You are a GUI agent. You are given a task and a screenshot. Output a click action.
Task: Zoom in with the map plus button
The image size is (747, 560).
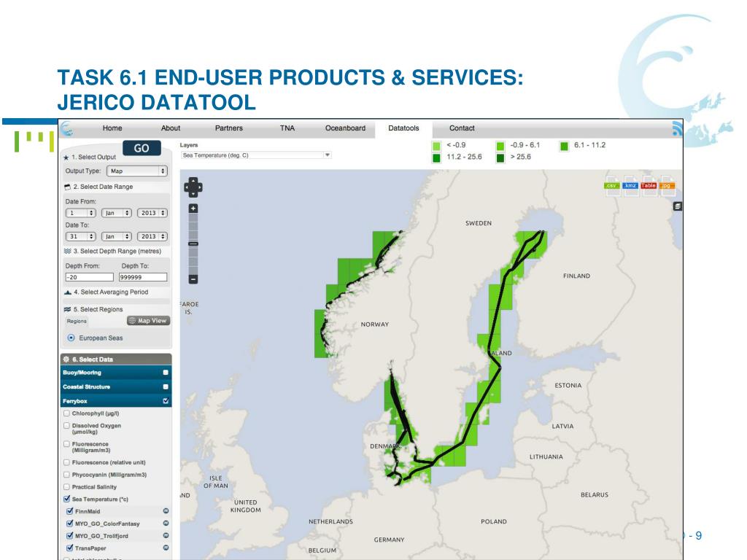(193, 208)
